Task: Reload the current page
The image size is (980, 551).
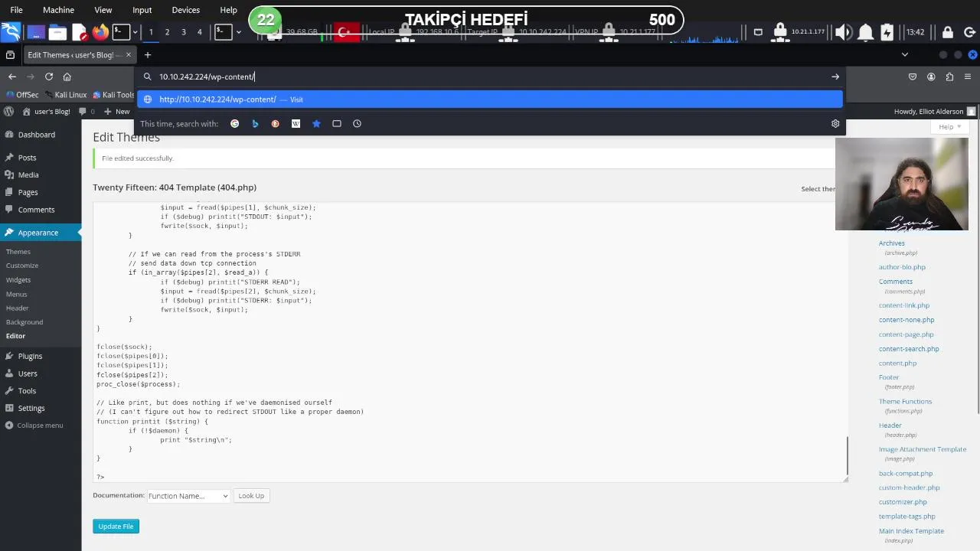Action: pos(49,77)
